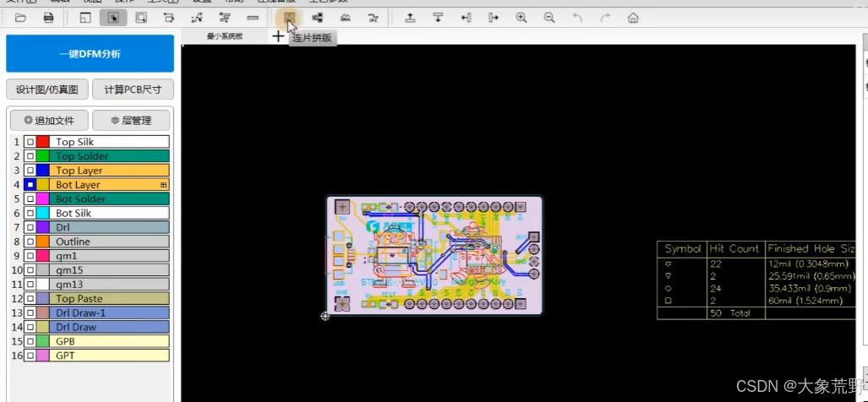
Task: Move view left with left-arrow icon
Action: (x=466, y=18)
